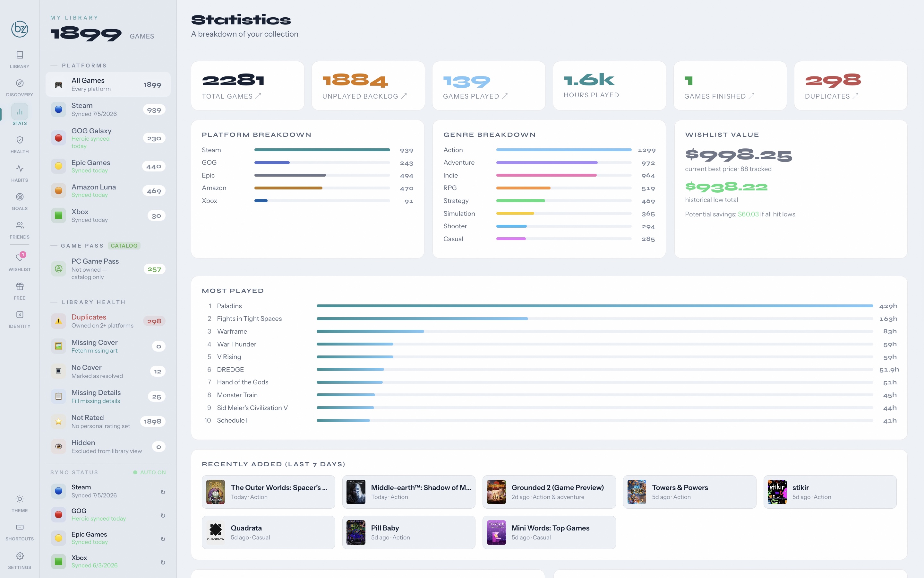The height and width of the screenshot is (578, 924).
Task: Click Fights in Tight Spaces row
Action: pyautogui.click(x=549, y=319)
